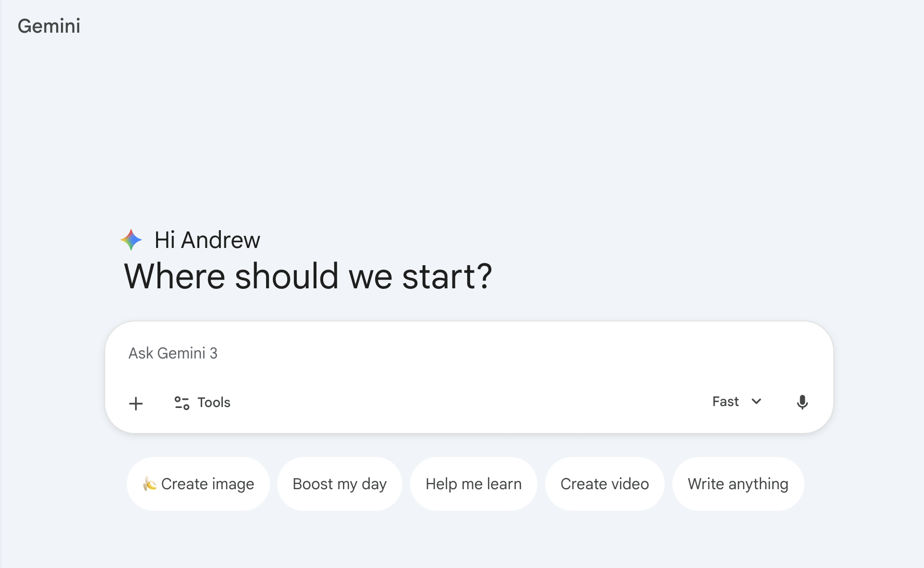
Task: Click the Hi Andrew greeting text
Action: tap(207, 240)
